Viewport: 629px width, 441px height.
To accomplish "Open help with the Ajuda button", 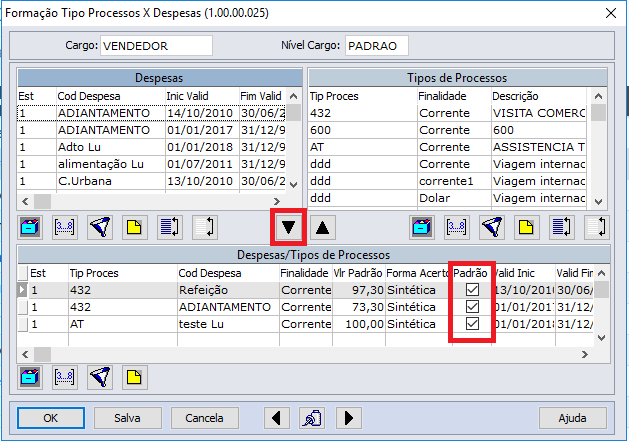I will 572,418.
